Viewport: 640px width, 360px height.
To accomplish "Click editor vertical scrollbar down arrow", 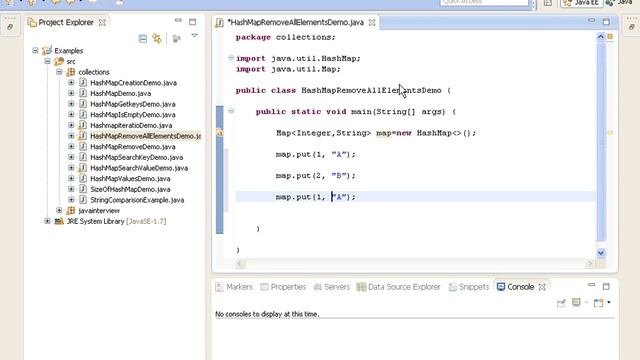I will 600,253.
